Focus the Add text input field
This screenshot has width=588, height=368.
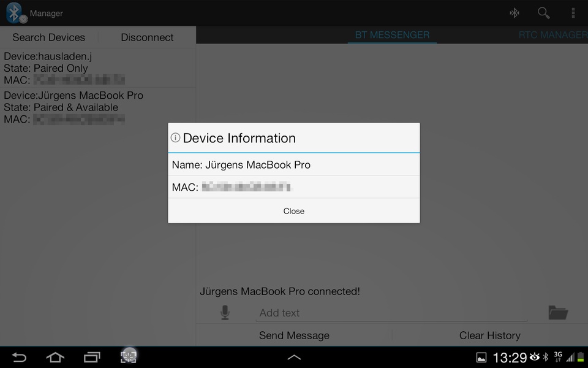[391, 313]
